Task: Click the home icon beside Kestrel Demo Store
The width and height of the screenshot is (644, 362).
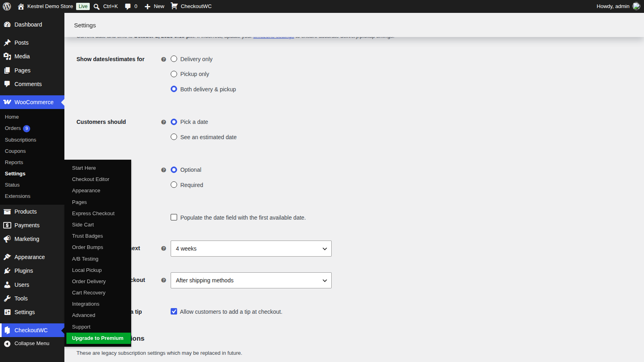Action: click(21, 6)
